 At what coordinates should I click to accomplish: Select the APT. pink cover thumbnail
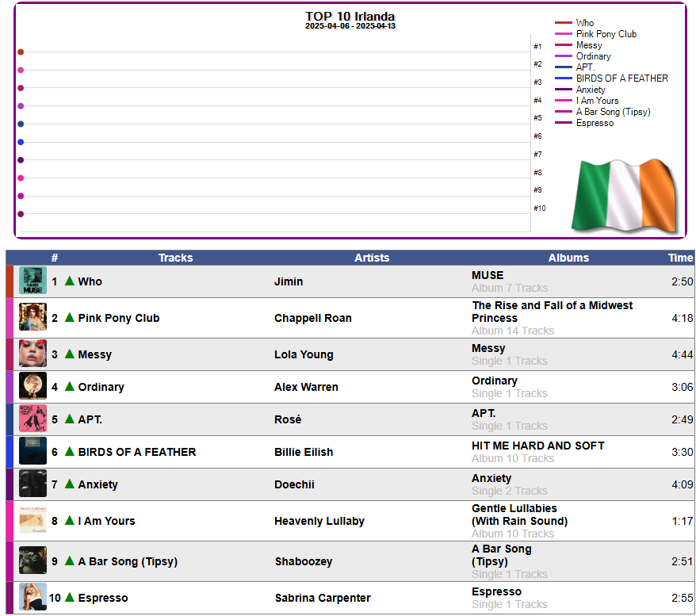(33, 418)
